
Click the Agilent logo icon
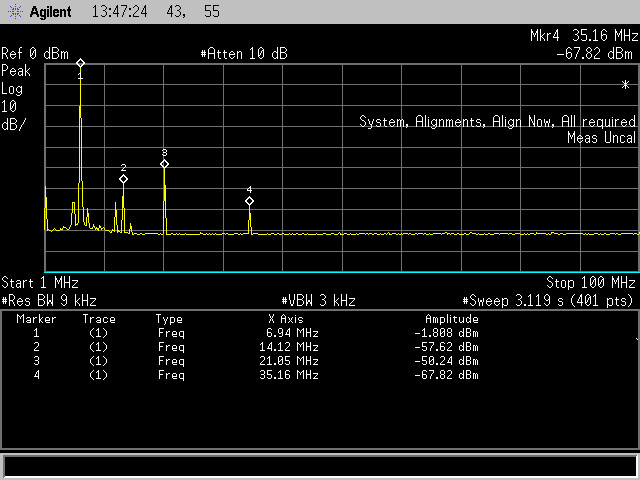point(16,11)
